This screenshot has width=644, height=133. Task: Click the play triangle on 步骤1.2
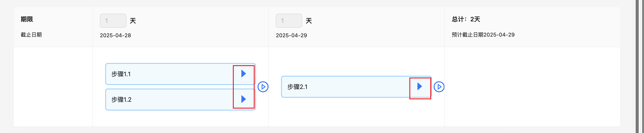pos(243,99)
